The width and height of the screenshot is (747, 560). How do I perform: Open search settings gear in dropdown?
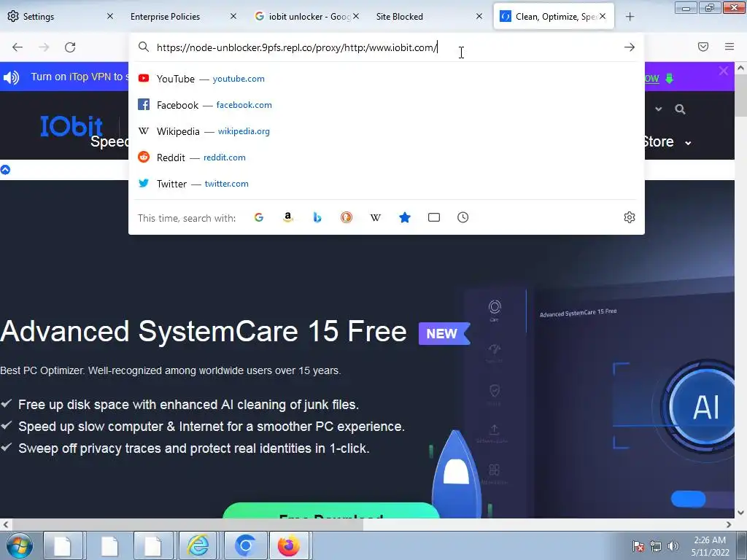coord(630,217)
